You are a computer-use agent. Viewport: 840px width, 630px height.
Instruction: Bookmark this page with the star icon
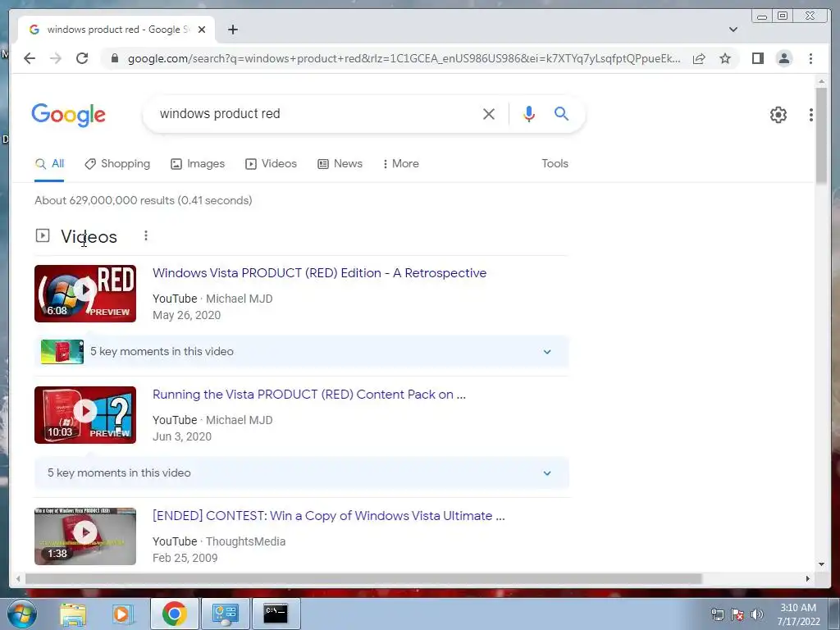(x=725, y=58)
